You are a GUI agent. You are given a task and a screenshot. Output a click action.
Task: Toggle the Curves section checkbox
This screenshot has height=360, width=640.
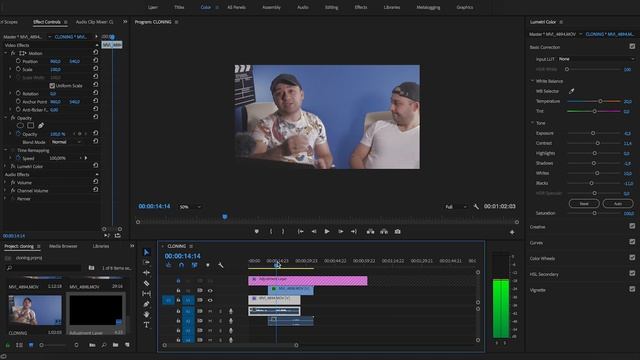632,242
